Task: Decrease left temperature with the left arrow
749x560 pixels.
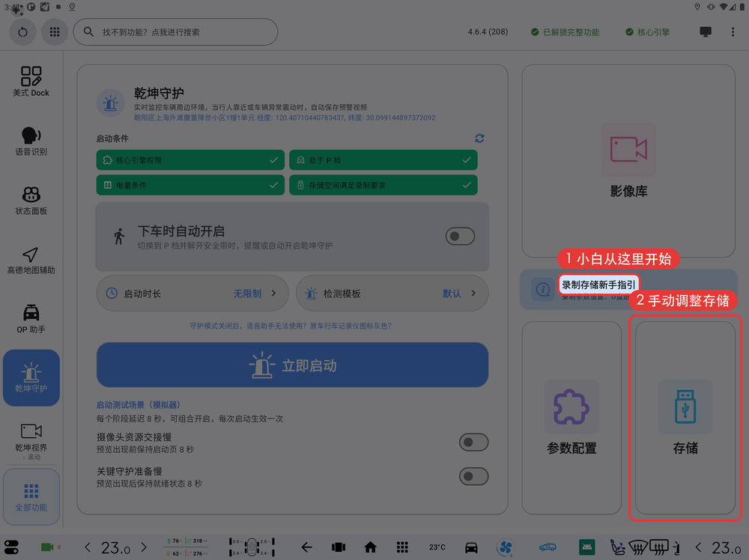Action: tap(88, 547)
